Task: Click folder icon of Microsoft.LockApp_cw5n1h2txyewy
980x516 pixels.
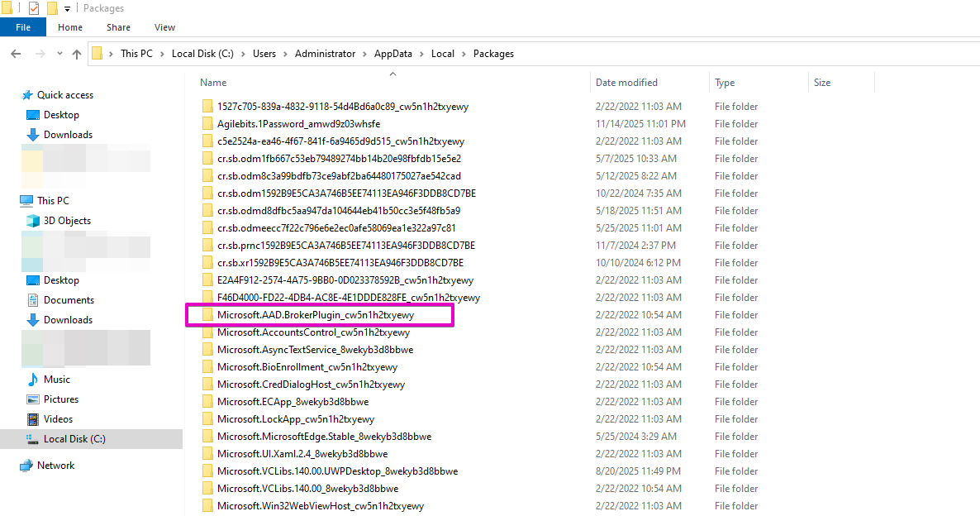Action: pos(207,419)
